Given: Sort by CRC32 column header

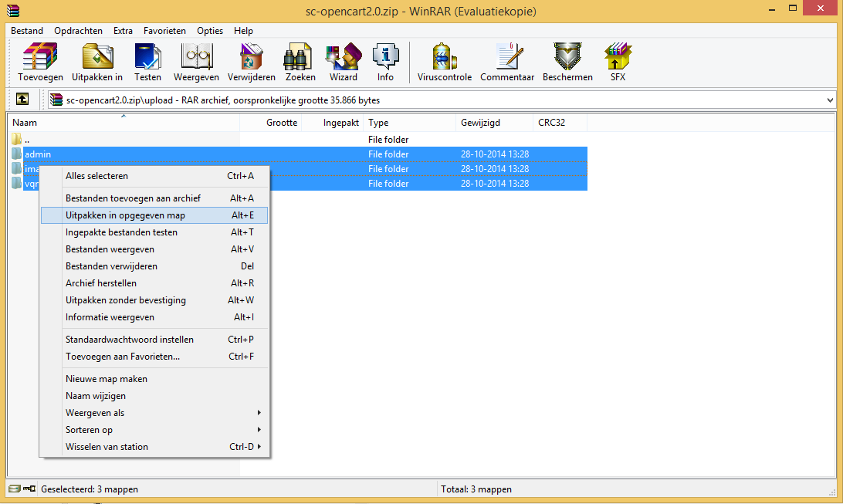Looking at the screenshot, I should tap(560, 123).
